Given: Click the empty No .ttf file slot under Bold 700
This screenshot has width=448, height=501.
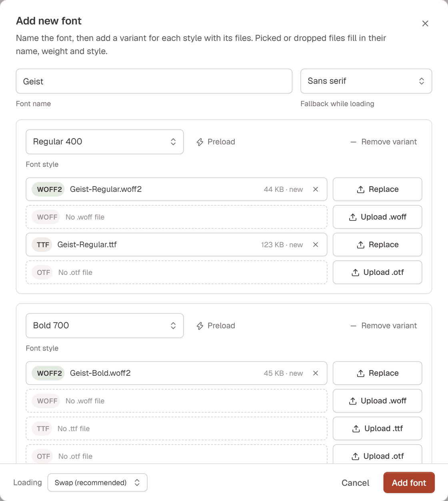Looking at the screenshot, I should pos(176,429).
